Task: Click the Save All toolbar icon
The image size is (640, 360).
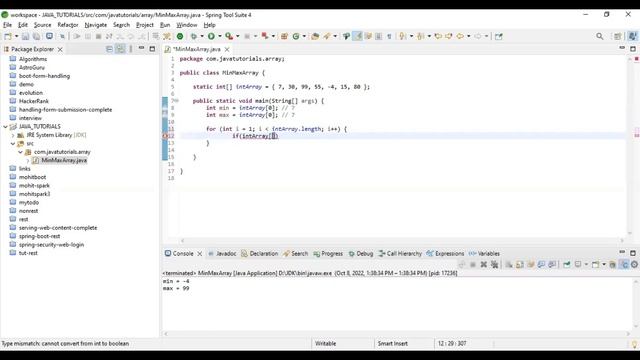Action: 36,36
